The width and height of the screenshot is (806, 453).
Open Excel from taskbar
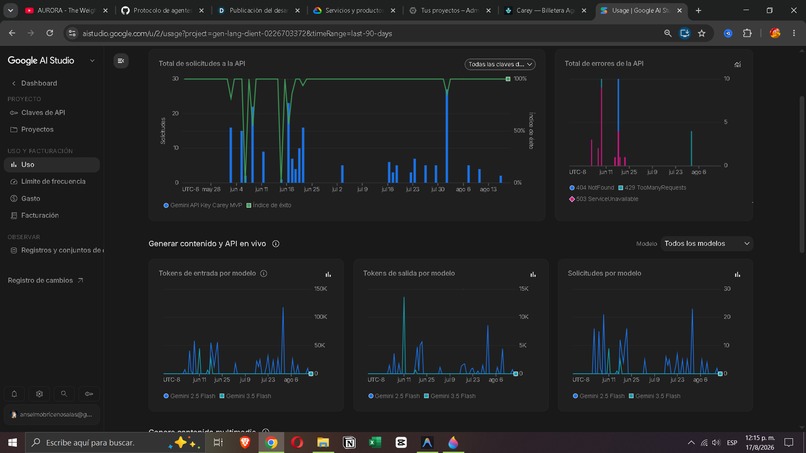tap(375, 442)
